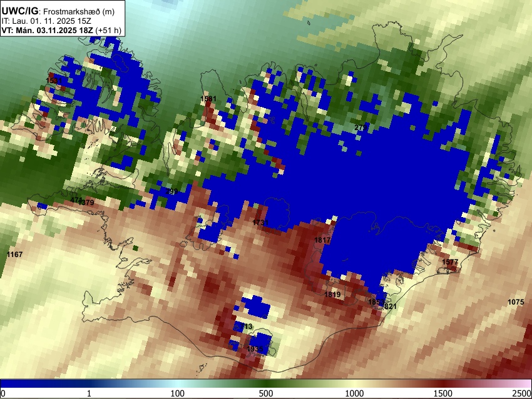
Task: Click the legend tick label 0
Action: (3, 393)
